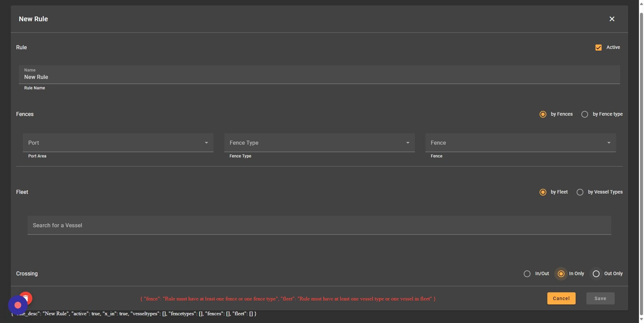
Task: Click the purple record circle icon
Action: pos(18,305)
